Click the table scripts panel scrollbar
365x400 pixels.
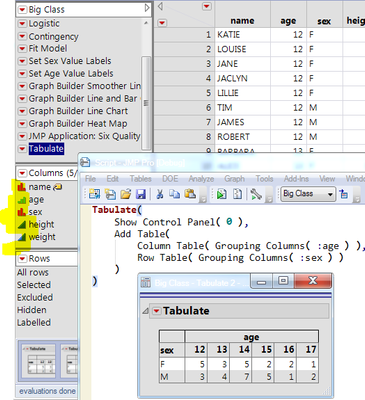pos(146,103)
